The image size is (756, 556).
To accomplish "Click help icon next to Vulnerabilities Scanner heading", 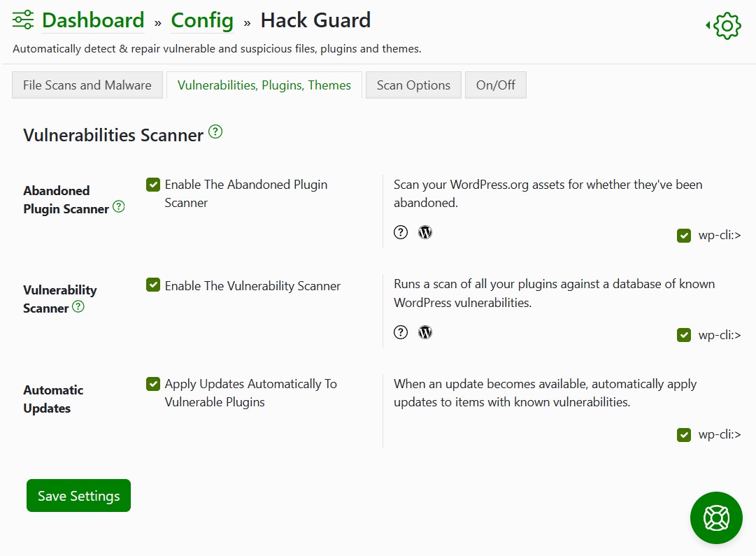I will pyautogui.click(x=215, y=131).
